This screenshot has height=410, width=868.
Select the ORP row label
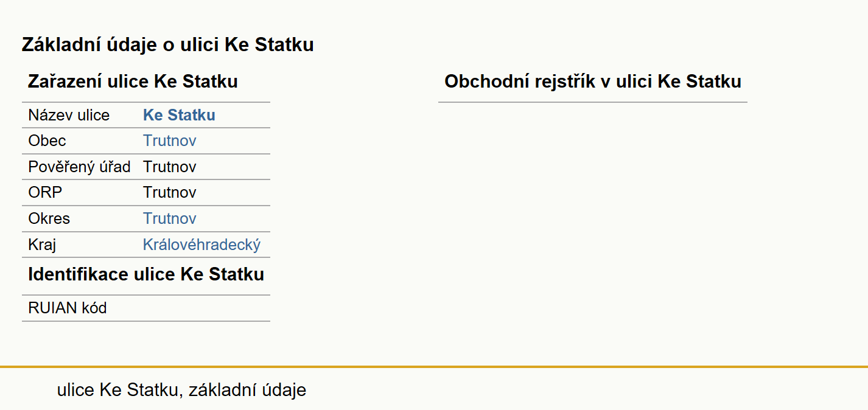[45, 193]
